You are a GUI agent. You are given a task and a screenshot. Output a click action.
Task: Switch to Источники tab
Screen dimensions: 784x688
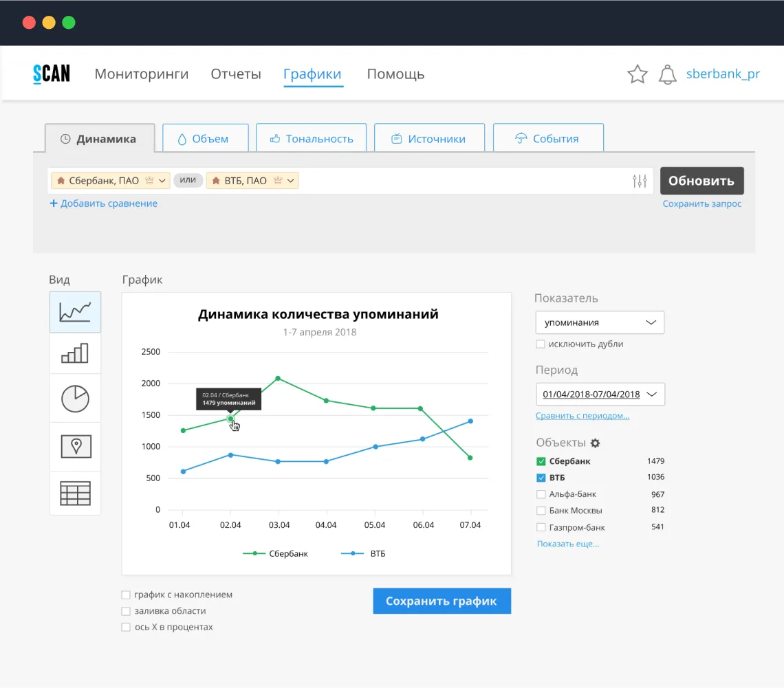pos(429,138)
